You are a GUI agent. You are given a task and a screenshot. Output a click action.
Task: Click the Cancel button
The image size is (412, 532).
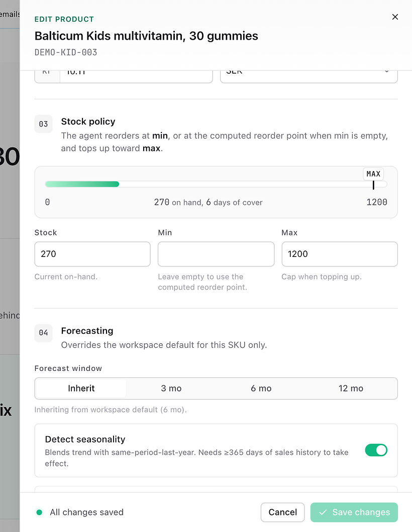point(282,512)
